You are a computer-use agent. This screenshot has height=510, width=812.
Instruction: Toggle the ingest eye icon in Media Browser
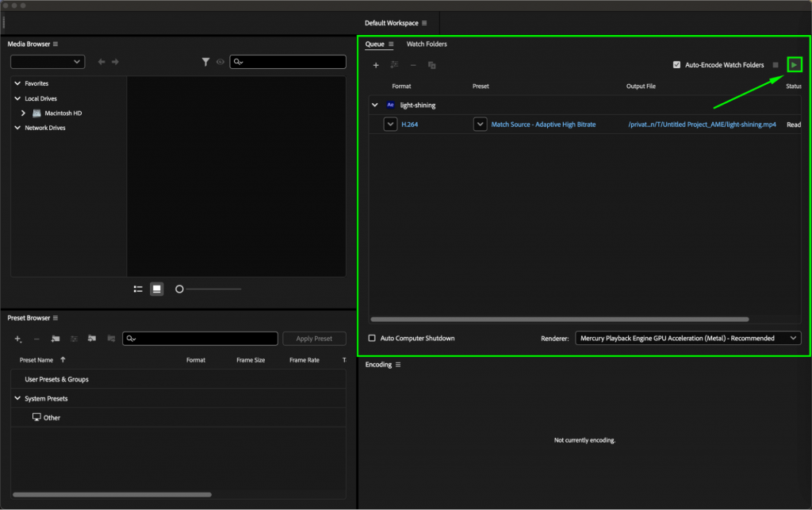pyautogui.click(x=220, y=61)
